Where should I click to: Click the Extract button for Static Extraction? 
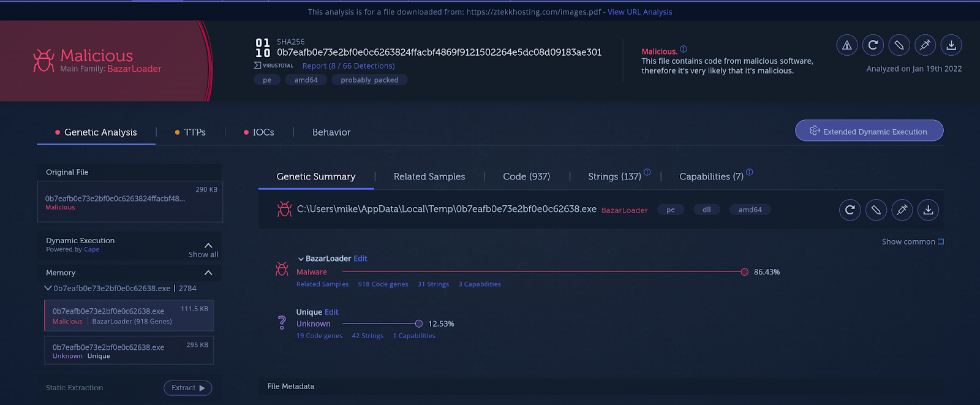click(187, 388)
